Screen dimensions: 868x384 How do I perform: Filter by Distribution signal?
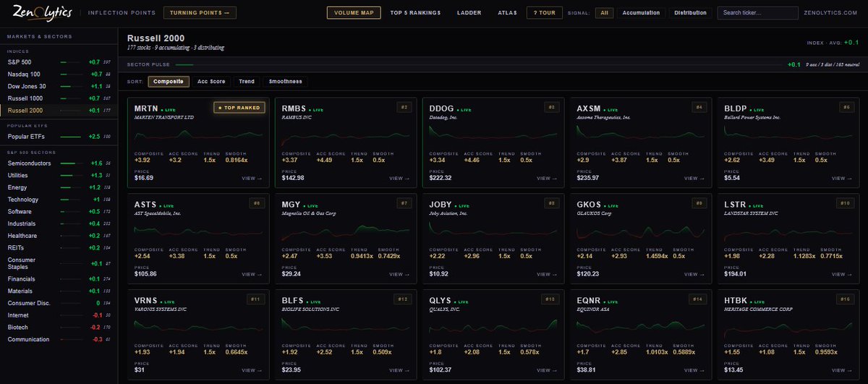[x=691, y=12]
